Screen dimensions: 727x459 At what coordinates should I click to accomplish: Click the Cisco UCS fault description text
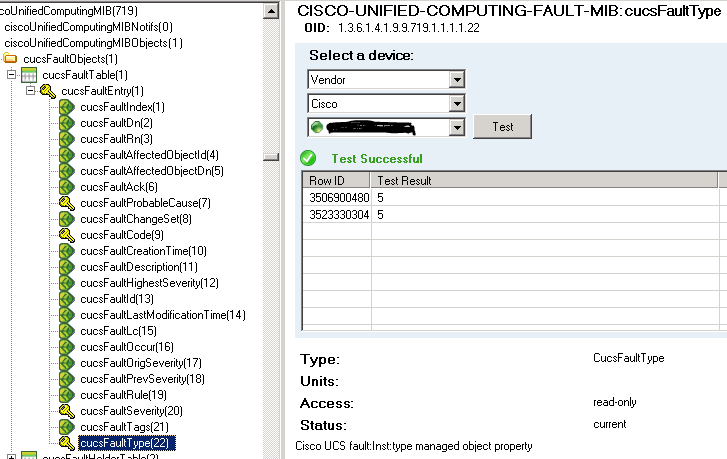414,446
